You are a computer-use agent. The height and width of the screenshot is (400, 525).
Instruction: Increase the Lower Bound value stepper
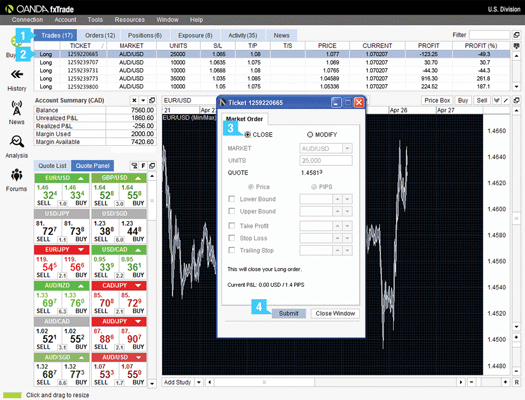[x=338, y=199]
